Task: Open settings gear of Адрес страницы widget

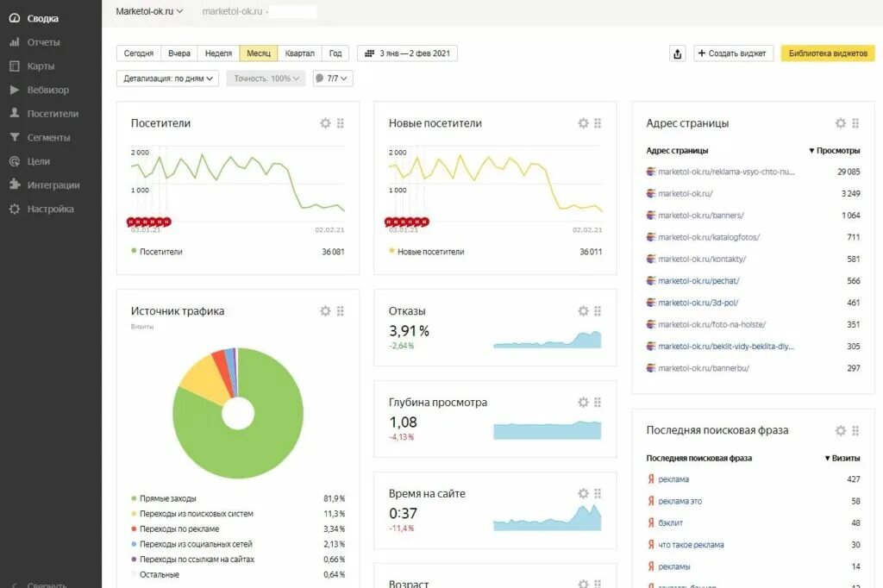Action: (841, 122)
